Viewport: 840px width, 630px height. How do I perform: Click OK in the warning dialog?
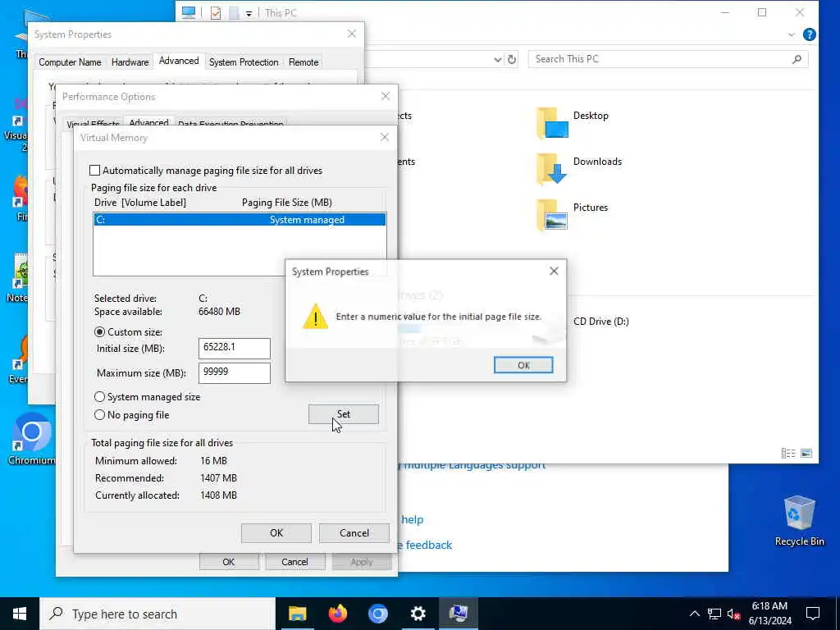tap(523, 365)
